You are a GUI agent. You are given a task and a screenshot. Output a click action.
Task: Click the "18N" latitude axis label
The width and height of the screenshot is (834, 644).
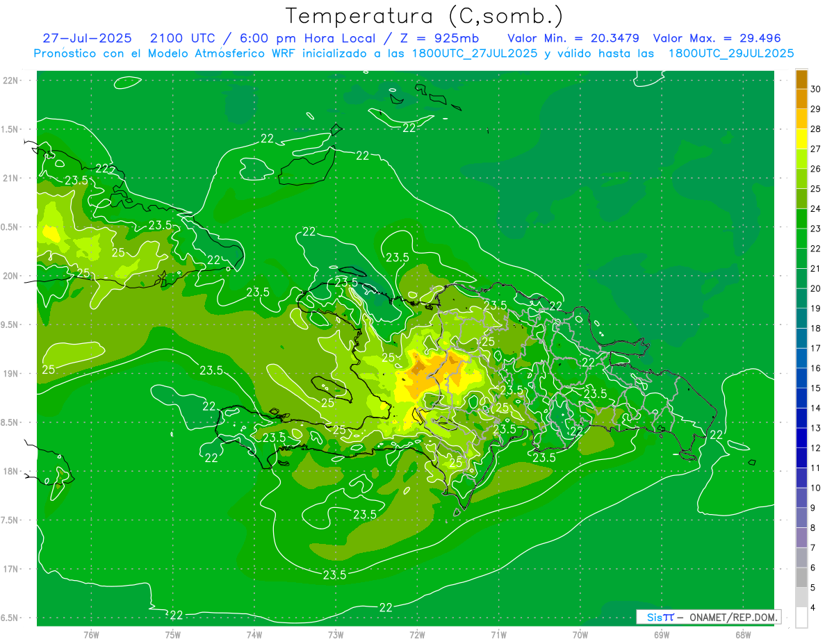point(11,471)
